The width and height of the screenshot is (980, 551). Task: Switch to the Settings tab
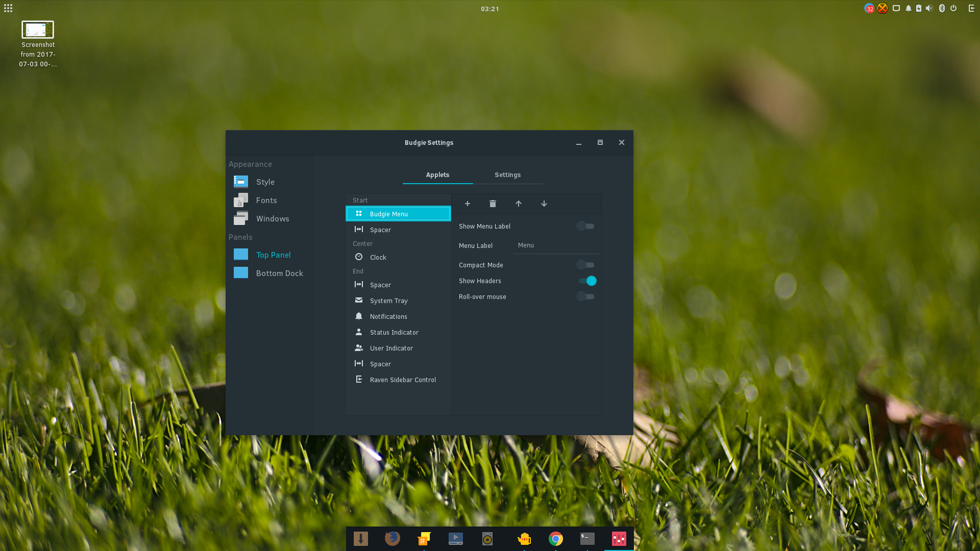tap(507, 175)
